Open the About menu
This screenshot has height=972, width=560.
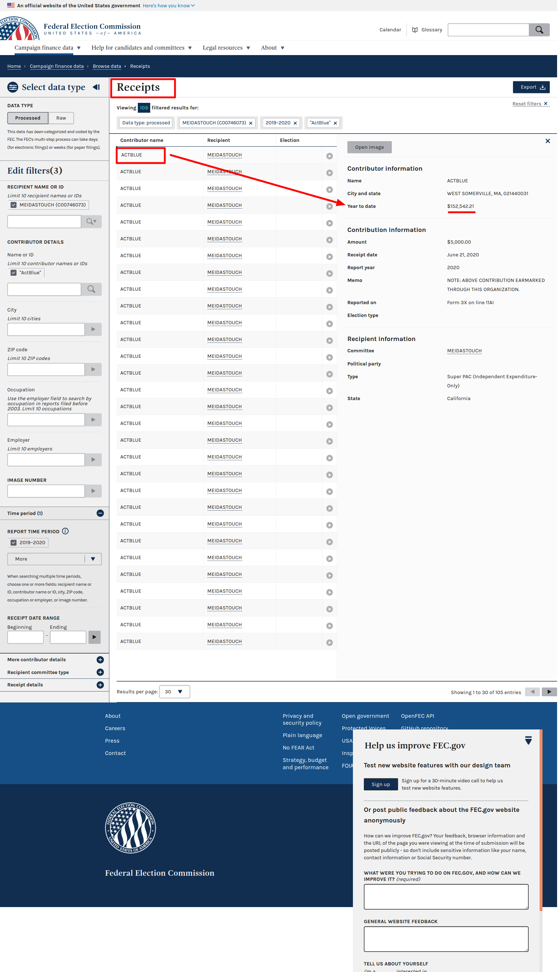pyautogui.click(x=272, y=48)
